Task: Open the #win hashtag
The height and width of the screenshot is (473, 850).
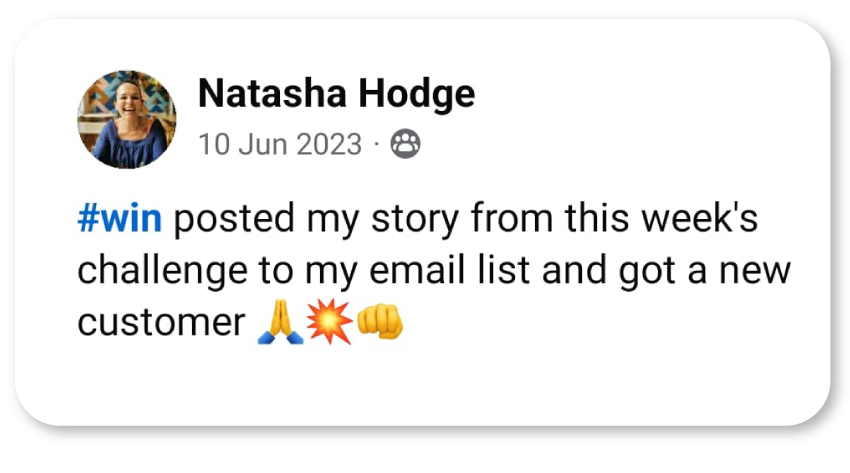Action: click(x=119, y=218)
